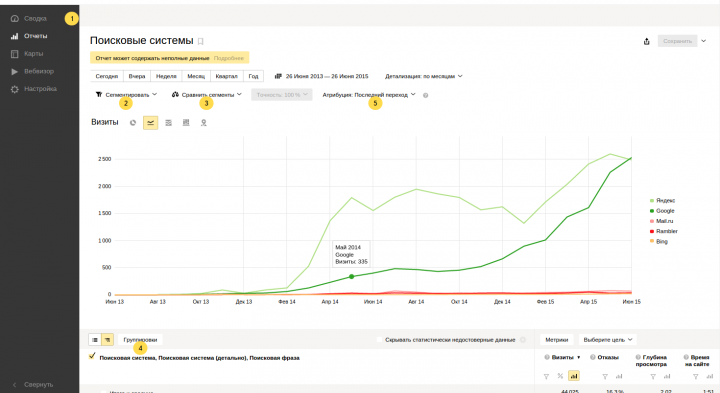Check Скрывать статистически недостоверные данные

379,340
